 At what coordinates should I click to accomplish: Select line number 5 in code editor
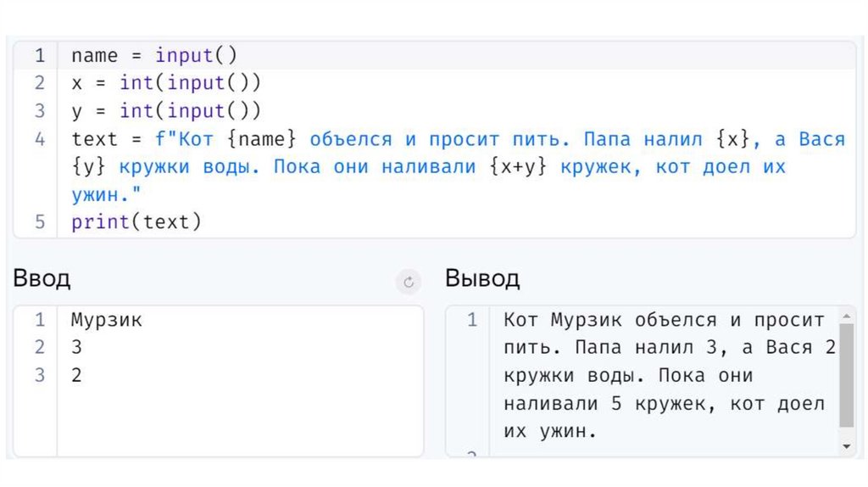40,222
